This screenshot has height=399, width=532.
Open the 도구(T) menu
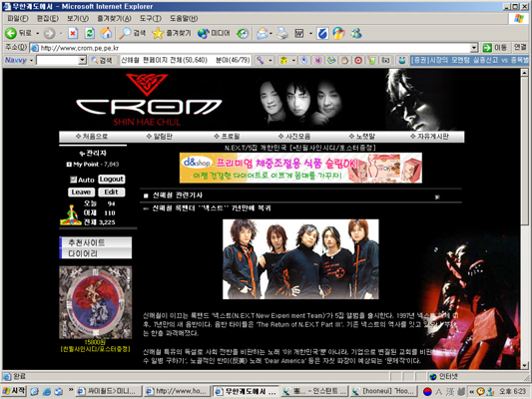[151, 18]
